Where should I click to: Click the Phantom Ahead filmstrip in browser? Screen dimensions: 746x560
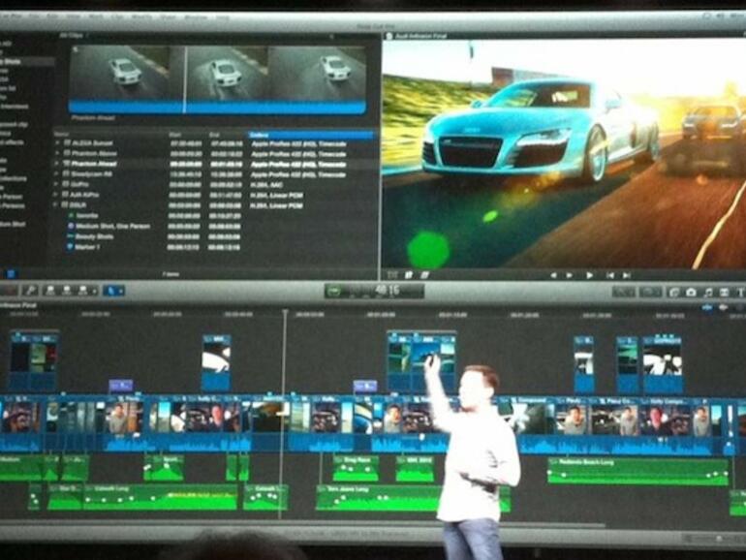click(x=218, y=79)
